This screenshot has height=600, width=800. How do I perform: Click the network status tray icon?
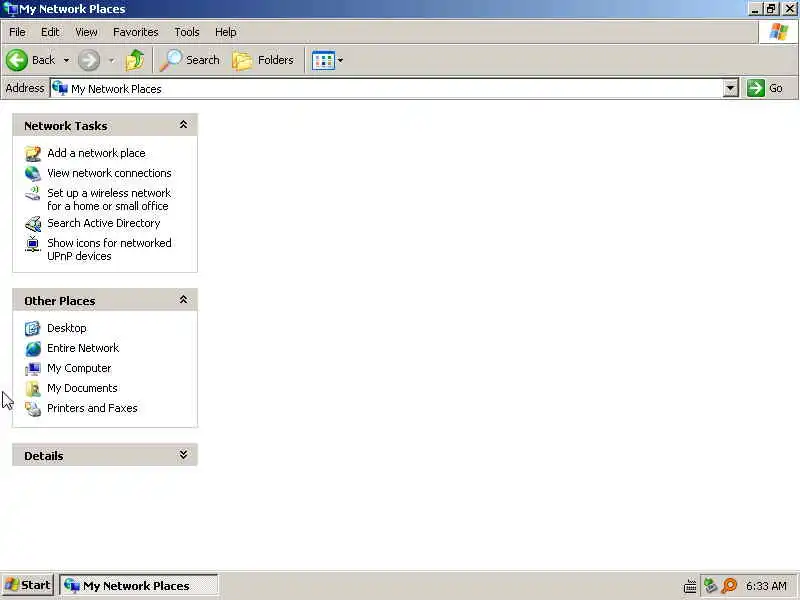coord(710,585)
